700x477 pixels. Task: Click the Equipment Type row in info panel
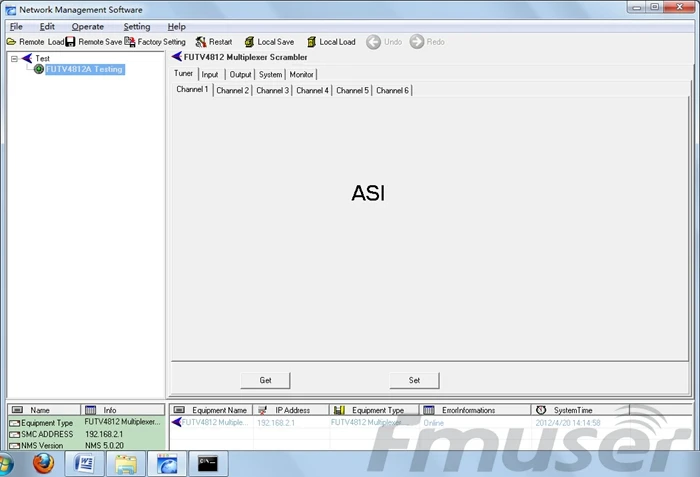click(86, 422)
